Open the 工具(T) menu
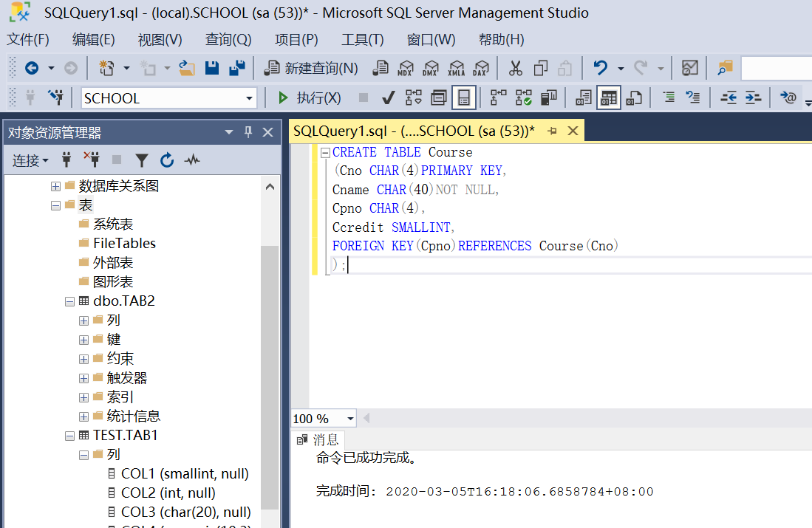The height and width of the screenshot is (528, 812). click(363, 39)
